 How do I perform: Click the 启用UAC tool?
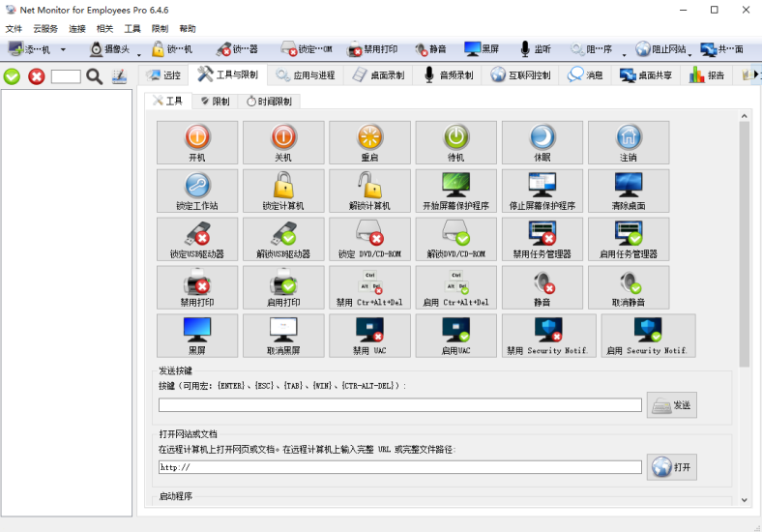pos(455,336)
